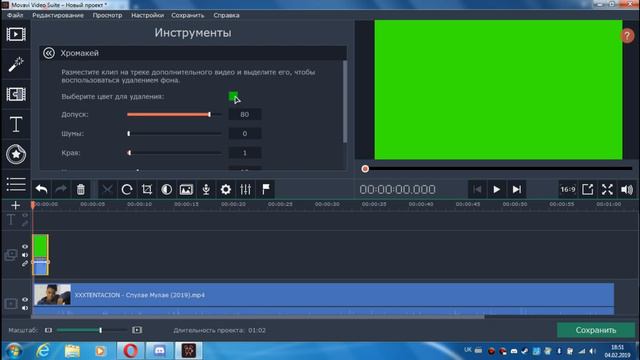The image size is (640, 360).
Task: Select the green screen clip on overlay track
Action: 40,255
